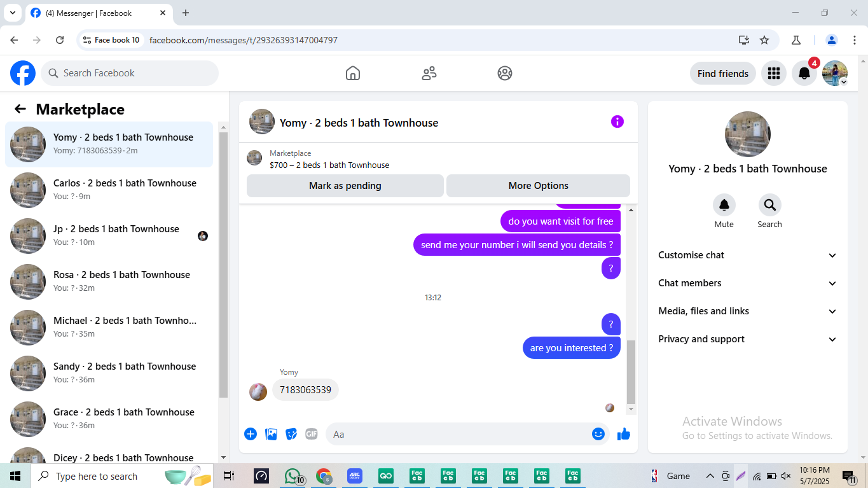
Task: Click the 'send me your number' message bubble
Action: (517, 245)
